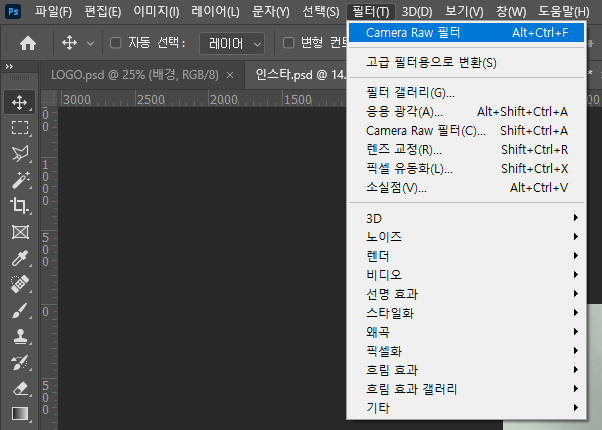Expand the 선명 효과 submenu
This screenshot has height=430, width=602.
click(x=466, y=294)
